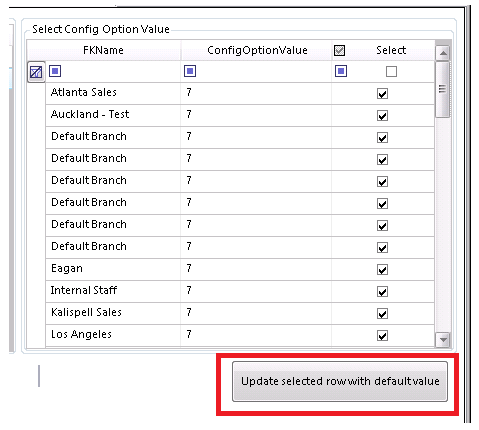Sort by ConfigOptionValue column header
This screenshot has width=479, height=430.
click(257, 50)
